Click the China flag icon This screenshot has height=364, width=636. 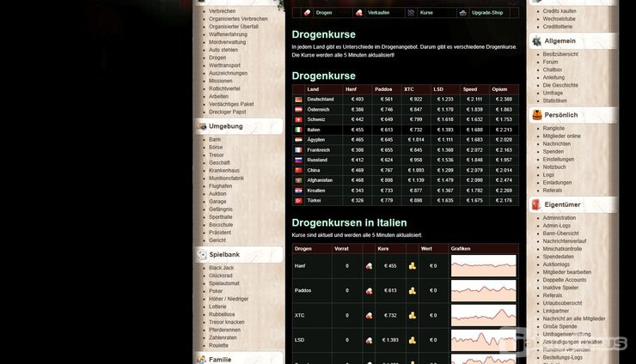point(298,170)
